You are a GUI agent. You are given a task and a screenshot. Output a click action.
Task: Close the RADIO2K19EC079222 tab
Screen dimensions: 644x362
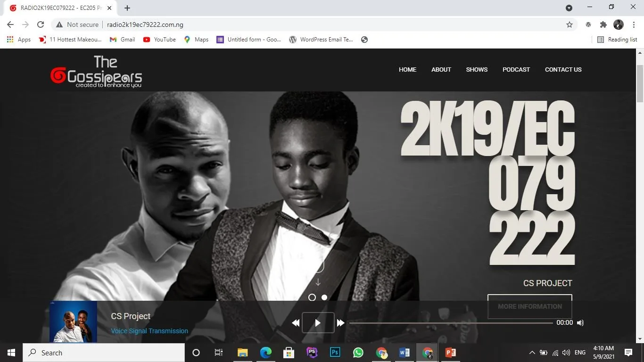point(109,8)
